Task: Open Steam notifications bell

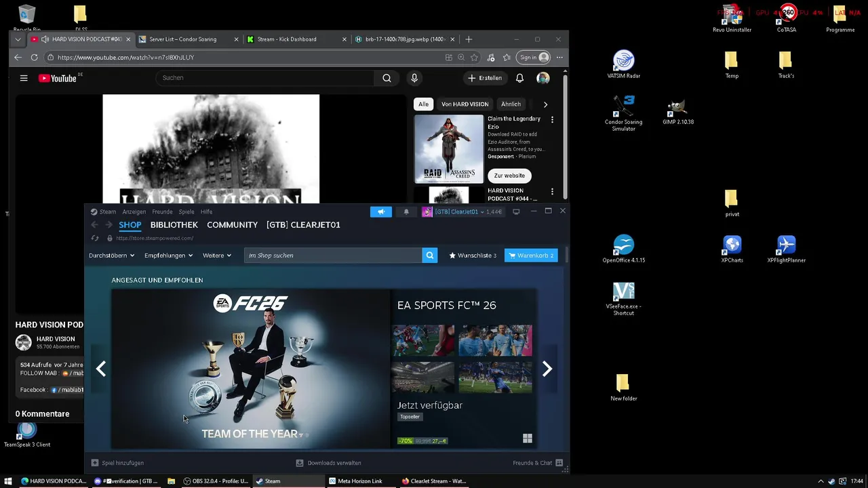Action: tap(406, 211)
